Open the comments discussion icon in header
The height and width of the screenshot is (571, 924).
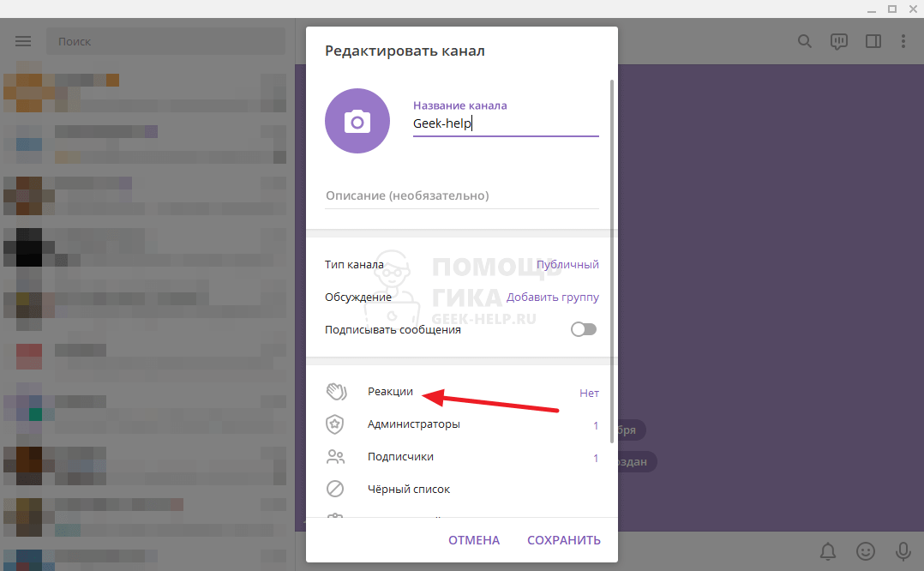(838, 41)
